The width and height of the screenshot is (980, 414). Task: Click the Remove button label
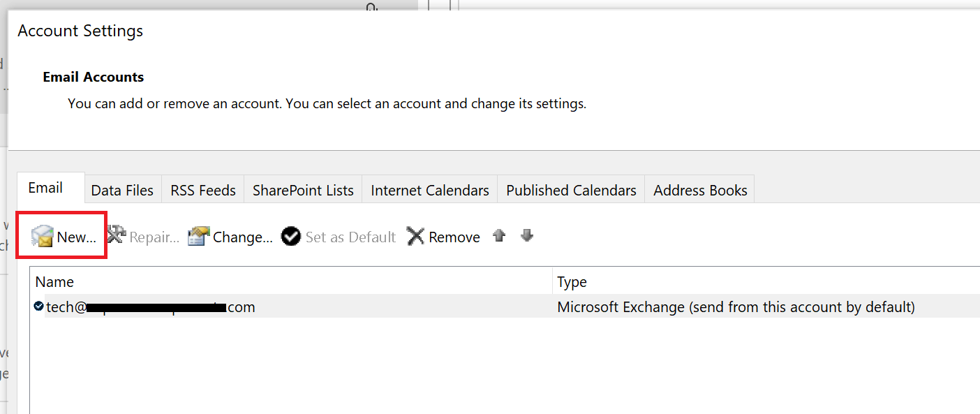[x=454, y=237]
